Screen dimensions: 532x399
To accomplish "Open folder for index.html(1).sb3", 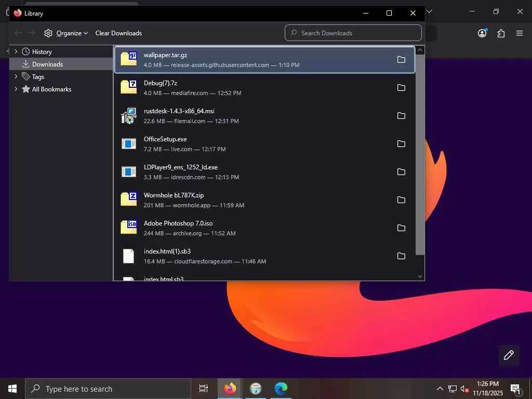I will [x=401, y=256].
